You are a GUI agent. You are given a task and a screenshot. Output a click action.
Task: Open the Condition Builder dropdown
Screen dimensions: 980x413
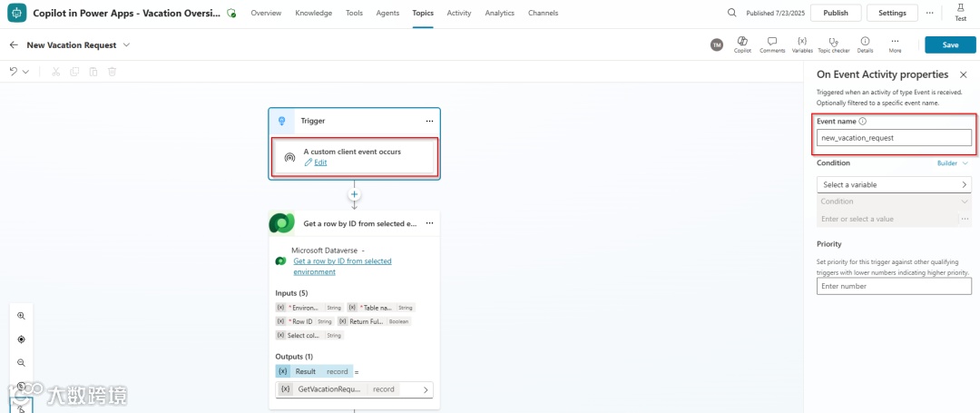(953, 163)
